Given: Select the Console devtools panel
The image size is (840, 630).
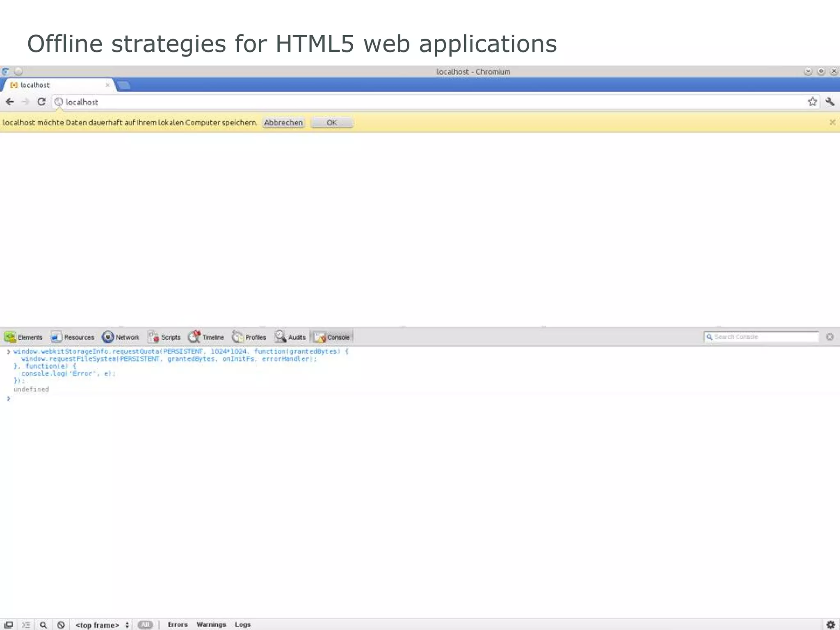Looking at the screenshot, I should 332,337.
